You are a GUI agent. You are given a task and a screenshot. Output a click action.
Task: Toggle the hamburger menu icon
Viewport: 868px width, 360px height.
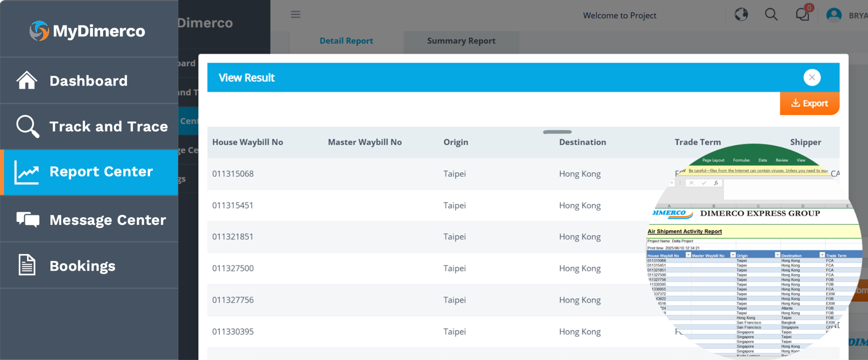[x=296, y=14]
